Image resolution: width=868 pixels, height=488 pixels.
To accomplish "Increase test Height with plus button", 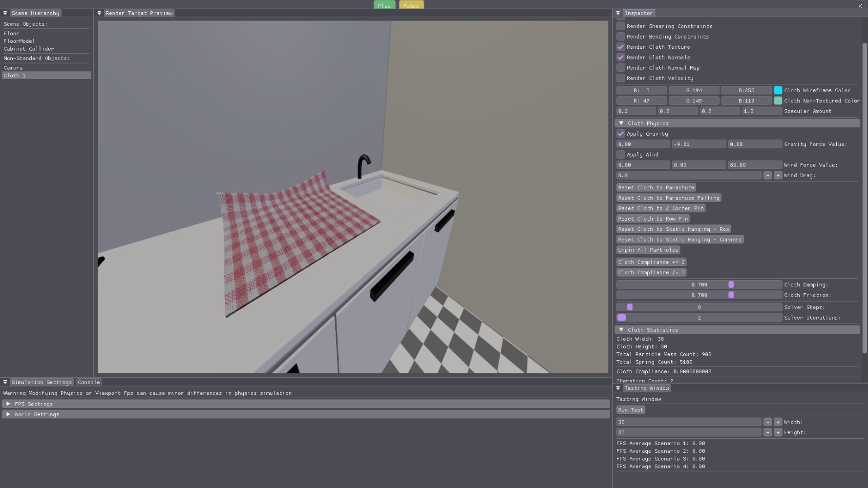I will pyautogui.click(x=778, y=432).
